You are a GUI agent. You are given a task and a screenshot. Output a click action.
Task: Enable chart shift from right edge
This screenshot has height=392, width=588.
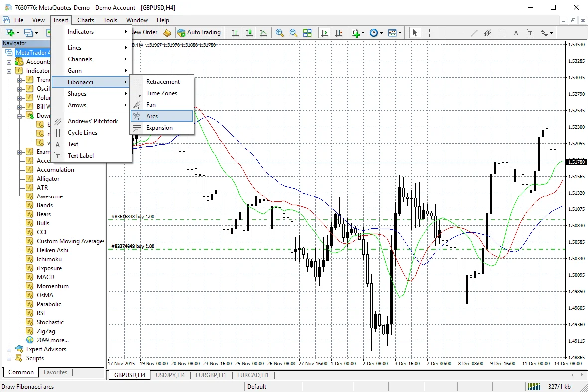click(x=338, y=32)
